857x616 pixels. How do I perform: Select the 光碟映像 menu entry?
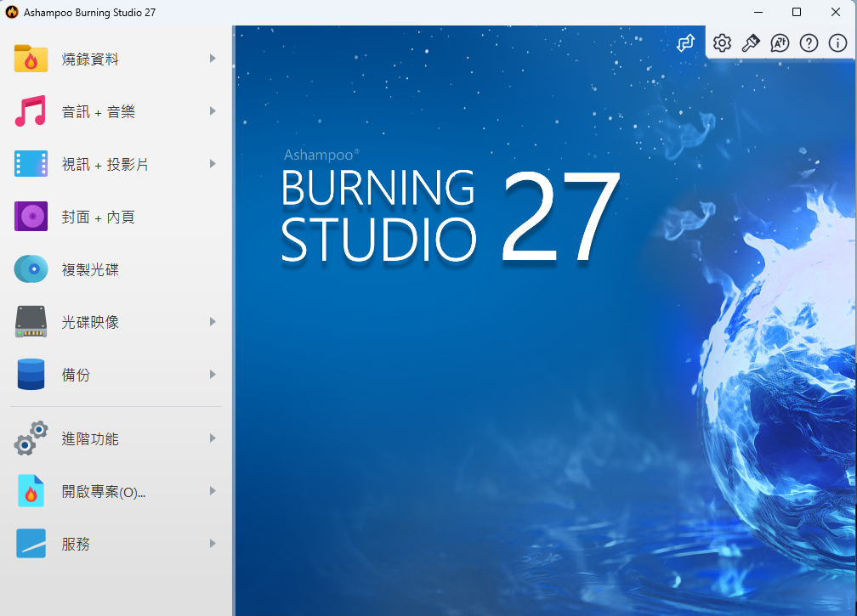pyautogui.click(x=116, y=322)
